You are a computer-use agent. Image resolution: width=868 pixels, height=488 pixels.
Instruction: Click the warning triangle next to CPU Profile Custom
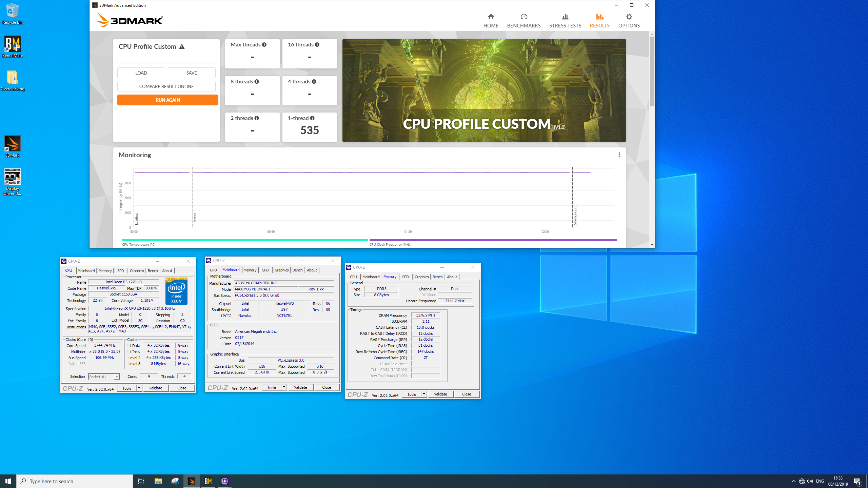point(182,47)
